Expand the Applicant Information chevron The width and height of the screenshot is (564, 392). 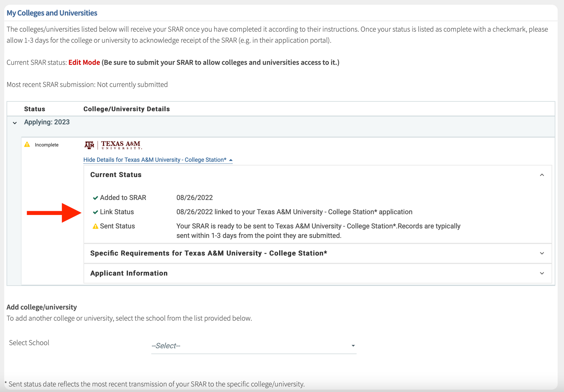(x=542, y=273)
